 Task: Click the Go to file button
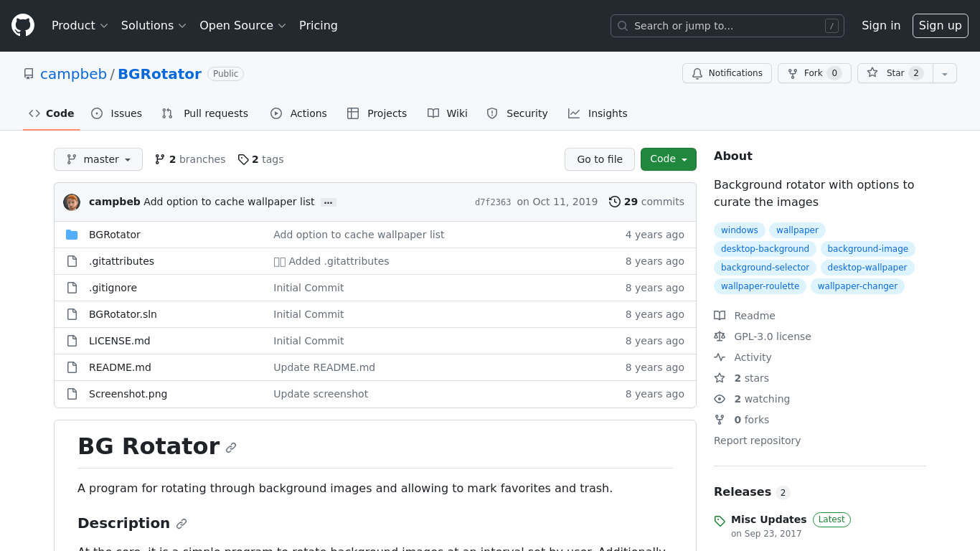click(x=600, y=159)
